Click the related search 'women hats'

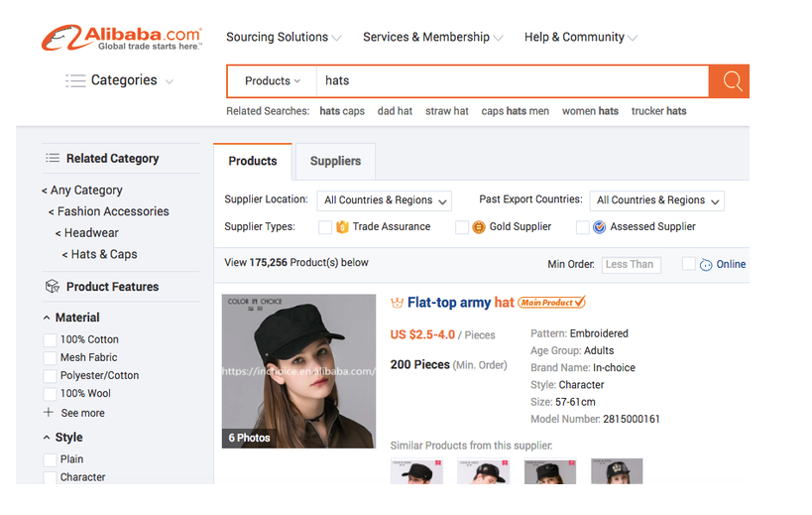point(590,111)
